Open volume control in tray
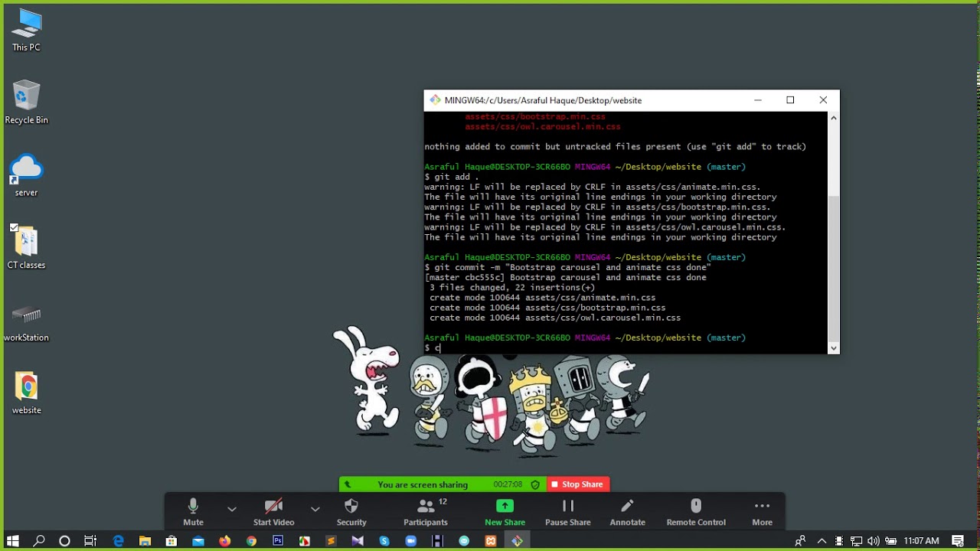The width and height of the screenshot is (980, 551). pyautogui.click(x=874, y=541)
